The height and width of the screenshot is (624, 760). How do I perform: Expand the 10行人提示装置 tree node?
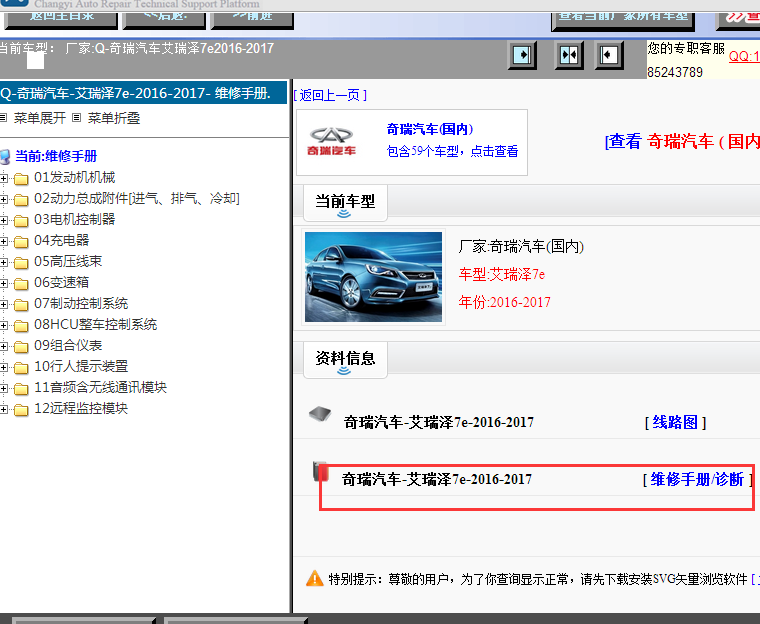(x=4, y=368)
